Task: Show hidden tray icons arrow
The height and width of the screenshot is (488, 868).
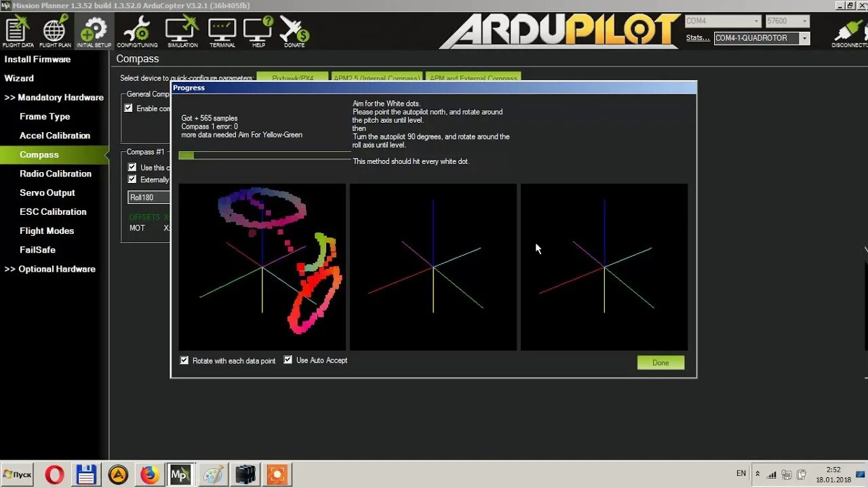Action: coord(757,474)
